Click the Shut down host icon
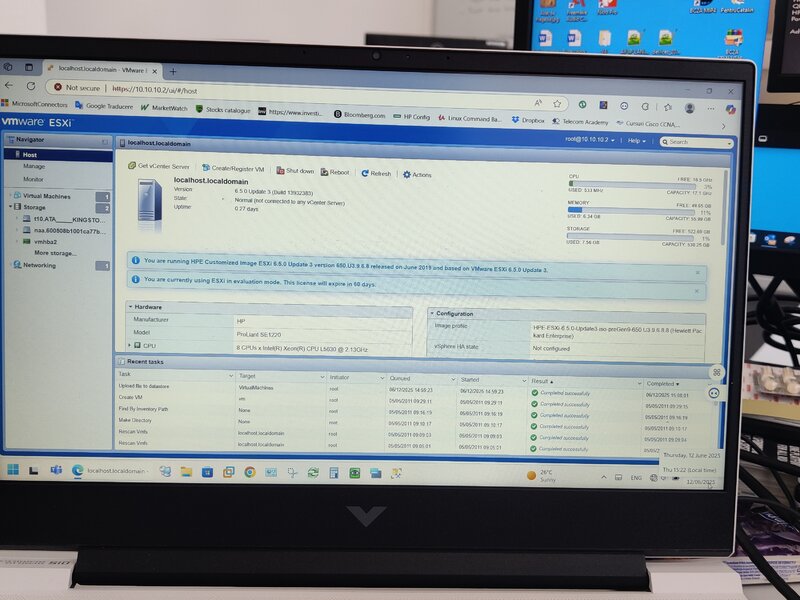 pos(280,170)
